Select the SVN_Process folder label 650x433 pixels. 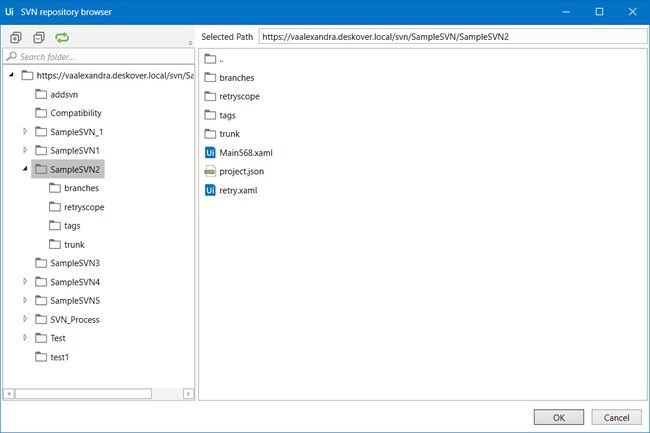(75, 319)
